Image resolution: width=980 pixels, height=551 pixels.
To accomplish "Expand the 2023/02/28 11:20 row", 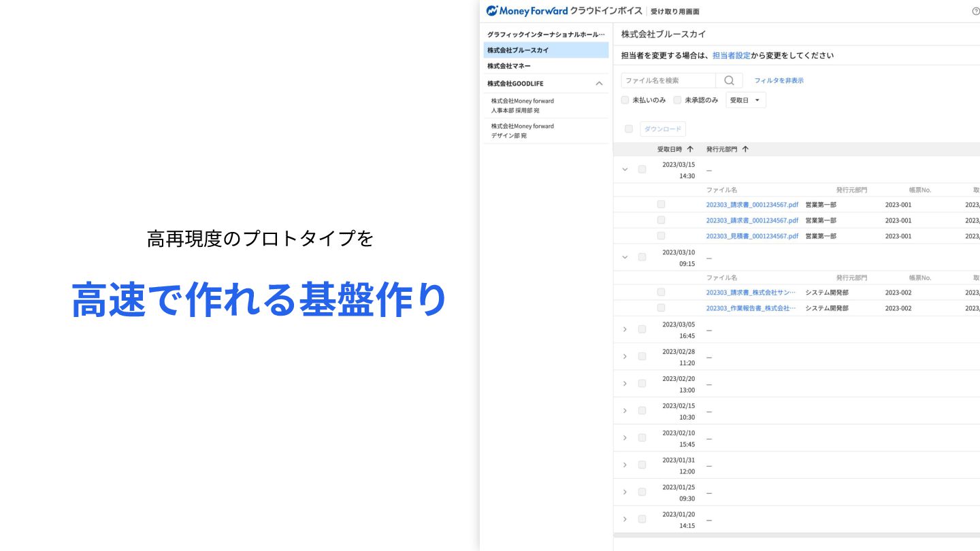I will pos(625,356).
